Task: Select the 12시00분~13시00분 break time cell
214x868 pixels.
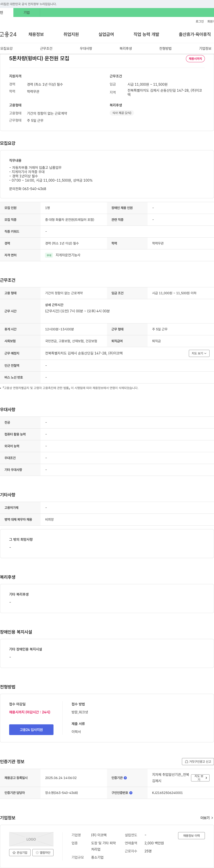Action: [x=60, y=329]
